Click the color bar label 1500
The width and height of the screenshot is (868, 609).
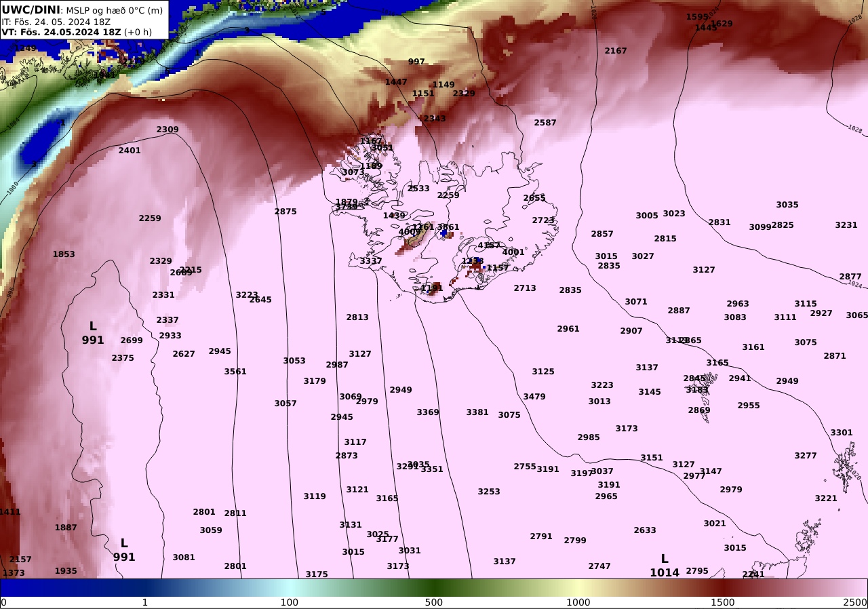[x=723, y=602]
